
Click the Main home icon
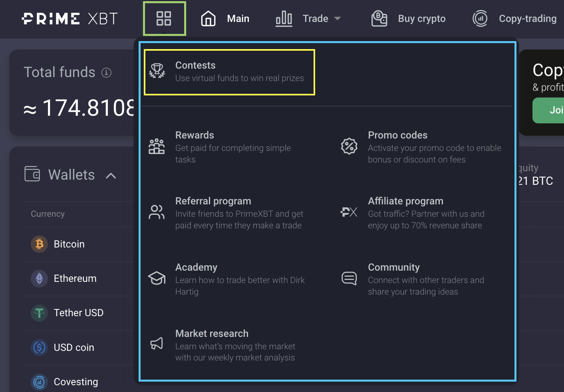pyautogui.click(x=208, y=18)
